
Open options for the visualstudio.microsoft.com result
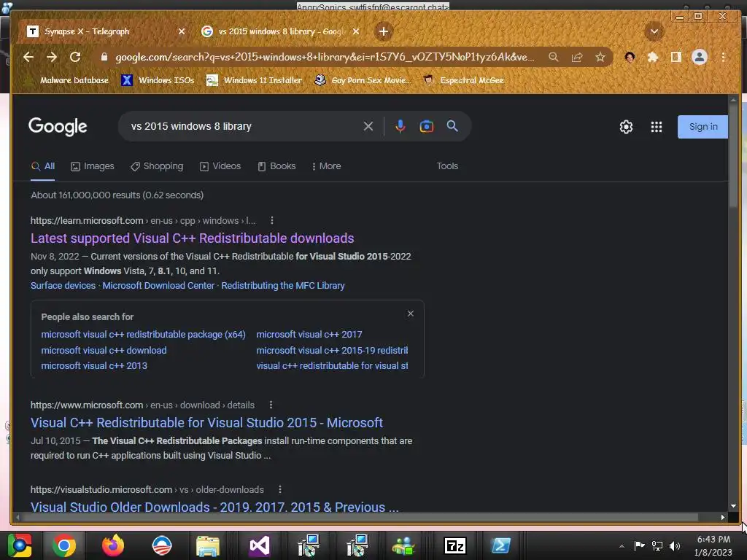coord(279,489)
